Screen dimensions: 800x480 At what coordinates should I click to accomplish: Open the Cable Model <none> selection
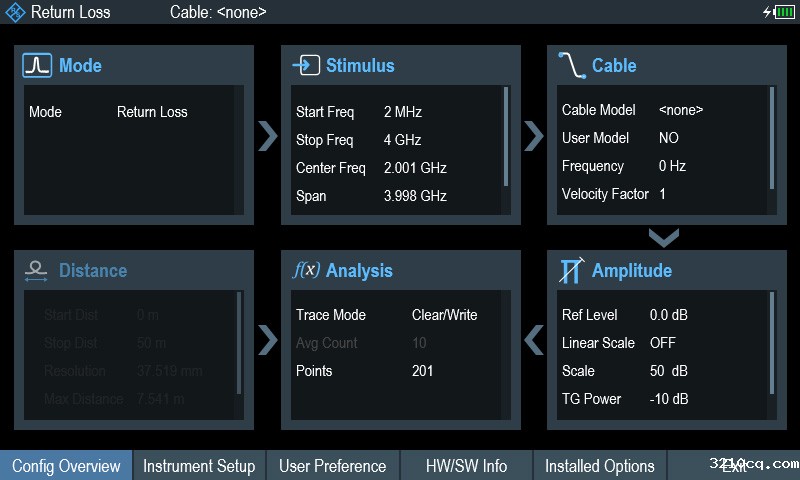(680, 110)
